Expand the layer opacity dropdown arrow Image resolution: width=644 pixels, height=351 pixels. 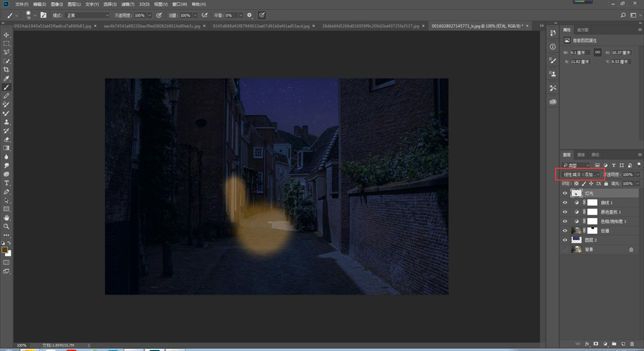click(638, 174)
